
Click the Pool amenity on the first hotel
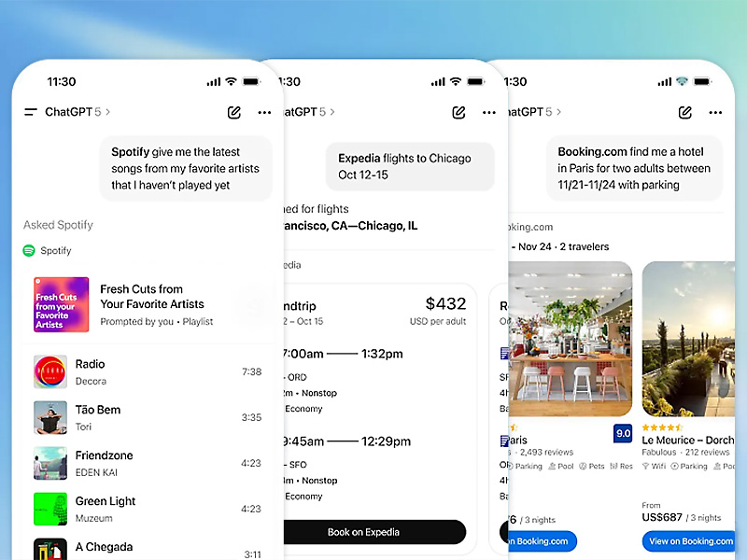pyautogui.click(x=561, y=466)
